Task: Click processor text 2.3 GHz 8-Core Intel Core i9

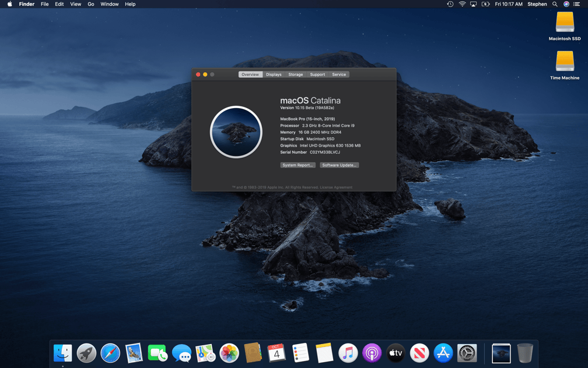Action: pyautogui.click(x=328, y=126)
